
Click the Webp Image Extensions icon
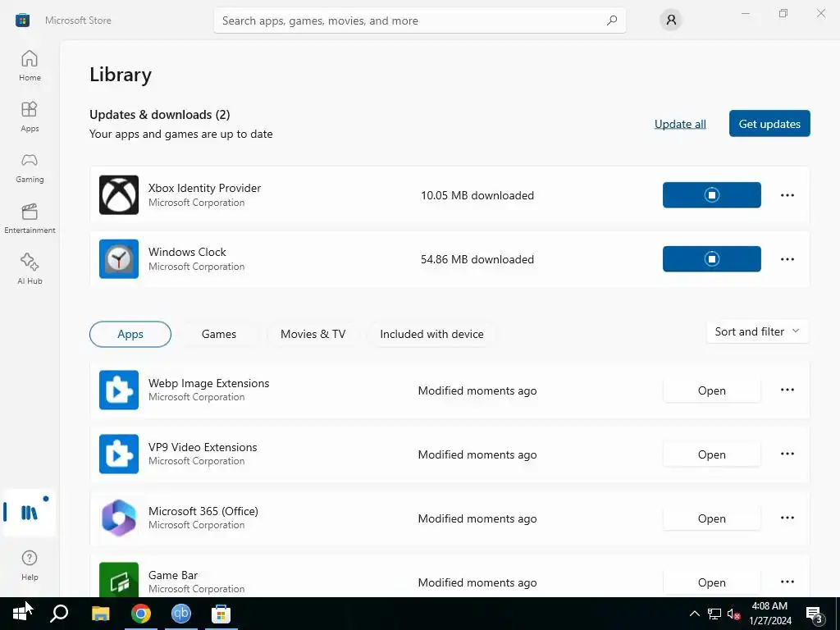click(x=119, y=390)
